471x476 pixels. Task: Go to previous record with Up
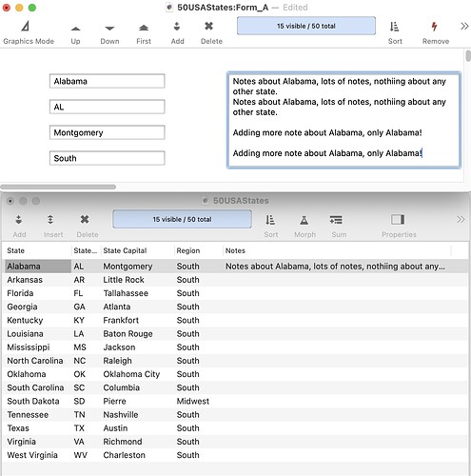(75, 33)
